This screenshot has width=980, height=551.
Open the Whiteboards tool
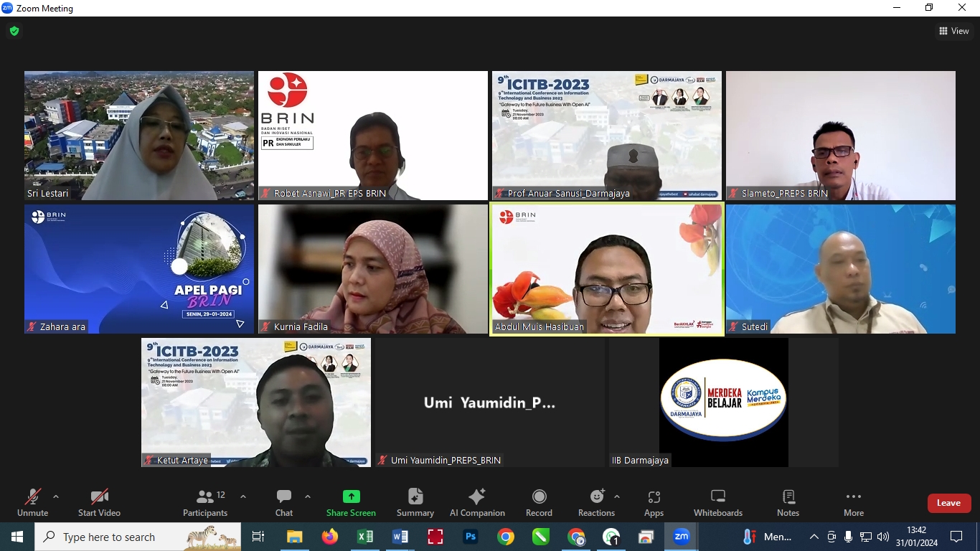pos(717,502)
